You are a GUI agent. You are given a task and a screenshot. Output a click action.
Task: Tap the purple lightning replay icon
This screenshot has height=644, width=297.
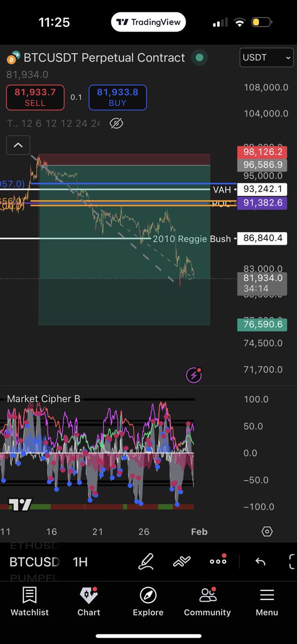(194, 375)
